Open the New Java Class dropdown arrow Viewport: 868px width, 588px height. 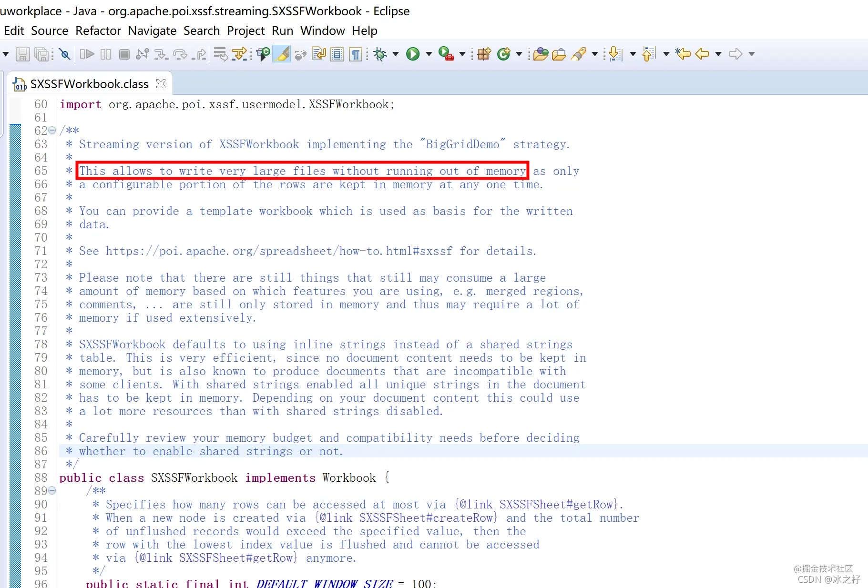[x=519, y=54]
